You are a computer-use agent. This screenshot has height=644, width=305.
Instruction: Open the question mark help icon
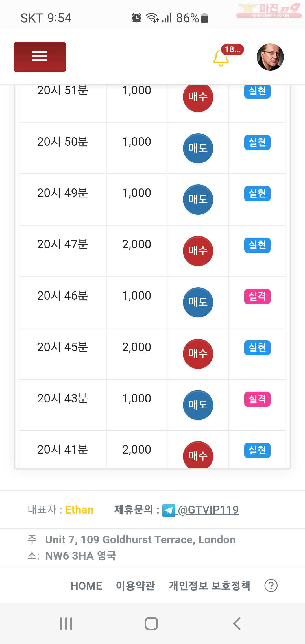coord(271,586)
